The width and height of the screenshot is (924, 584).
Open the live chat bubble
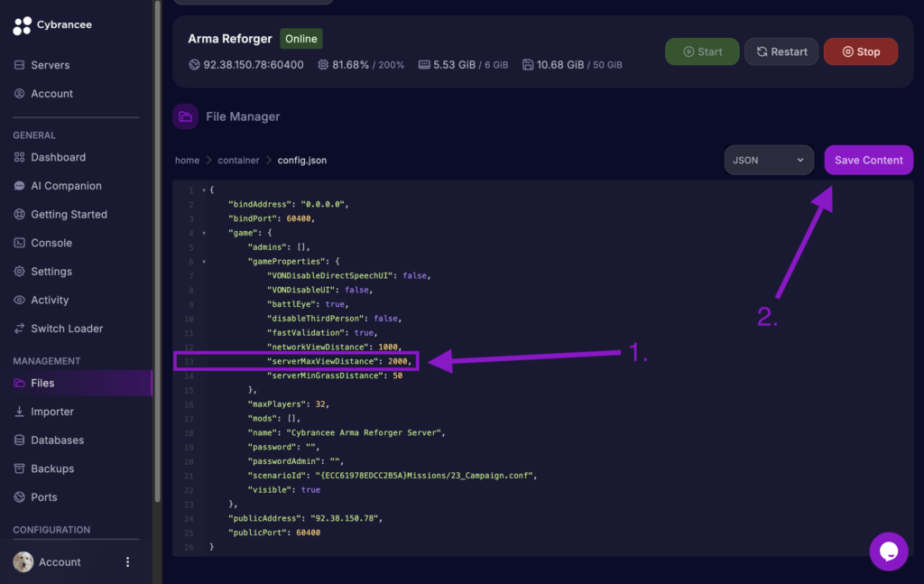point(889,552)
